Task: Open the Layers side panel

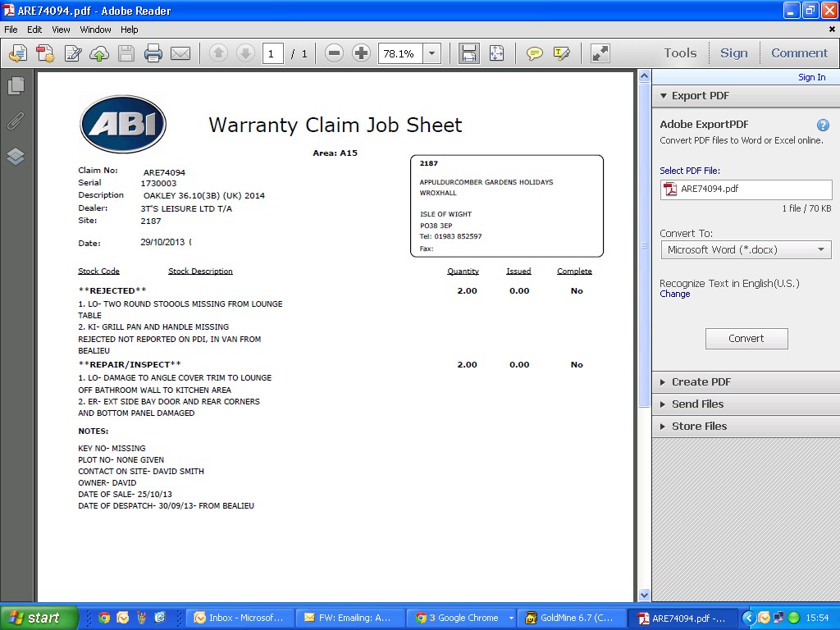Action: (x=16, y=156)
